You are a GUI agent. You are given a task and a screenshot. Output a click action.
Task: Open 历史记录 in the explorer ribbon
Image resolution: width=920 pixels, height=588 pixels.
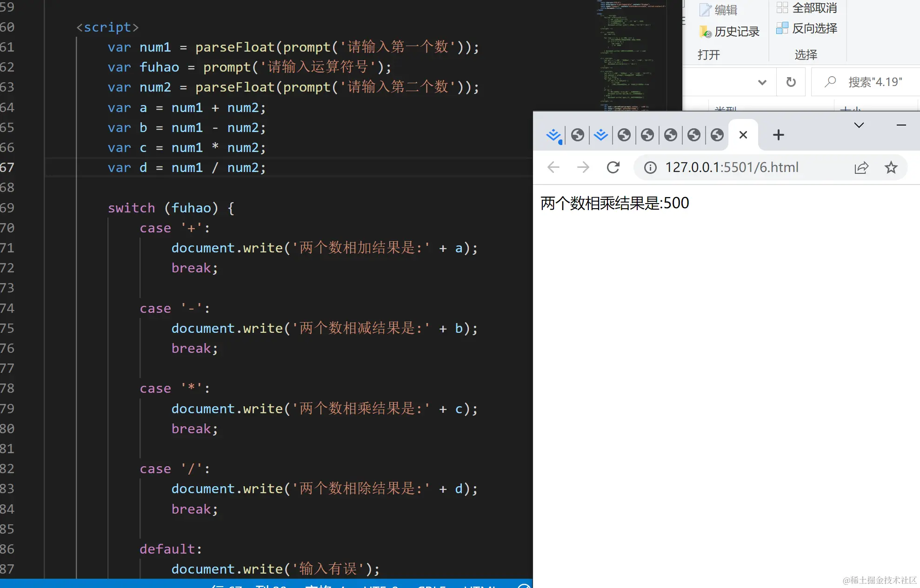tap(729, 32)
